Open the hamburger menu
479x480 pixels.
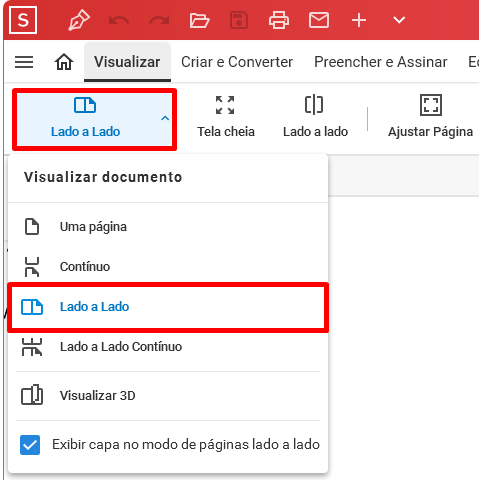tap(24, 62)
